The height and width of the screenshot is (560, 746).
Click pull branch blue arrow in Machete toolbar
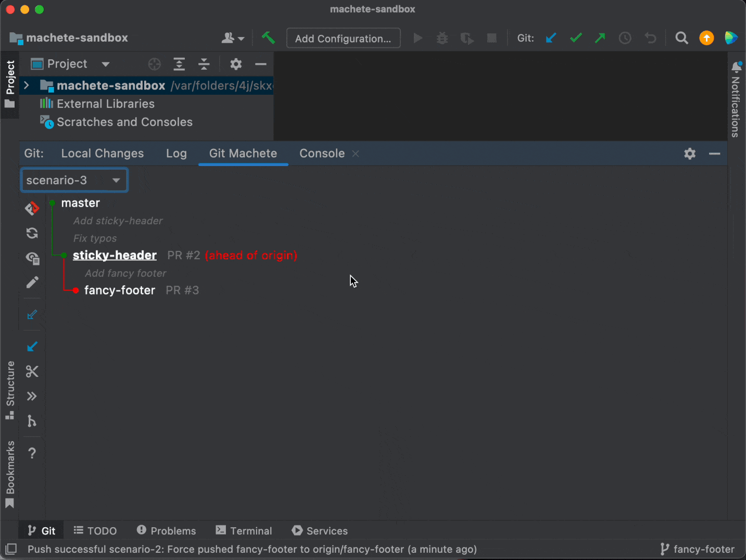click(x=32, y=347)
